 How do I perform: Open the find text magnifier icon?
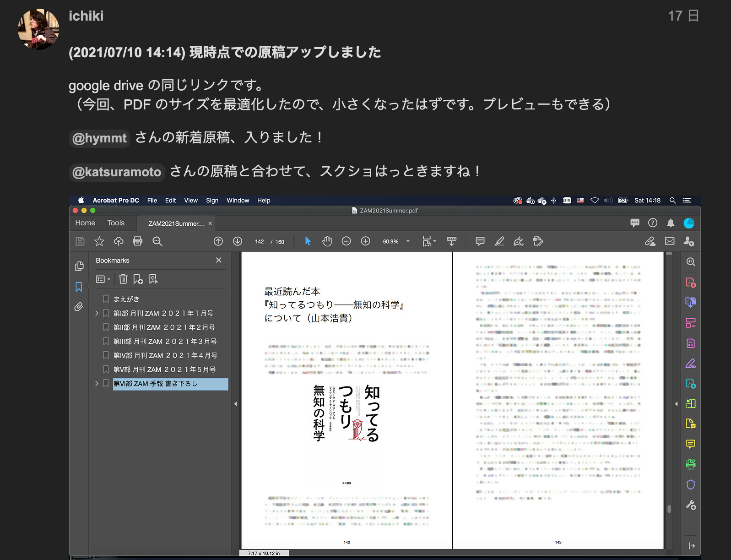pos(157,241)
